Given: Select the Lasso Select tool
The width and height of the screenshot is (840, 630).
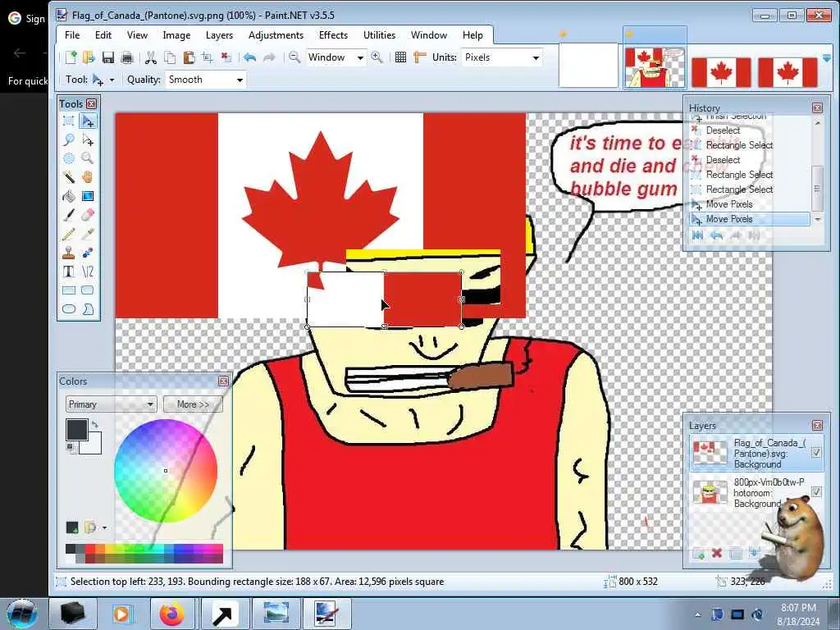Looking at the screenshot, I should (69, 139).
